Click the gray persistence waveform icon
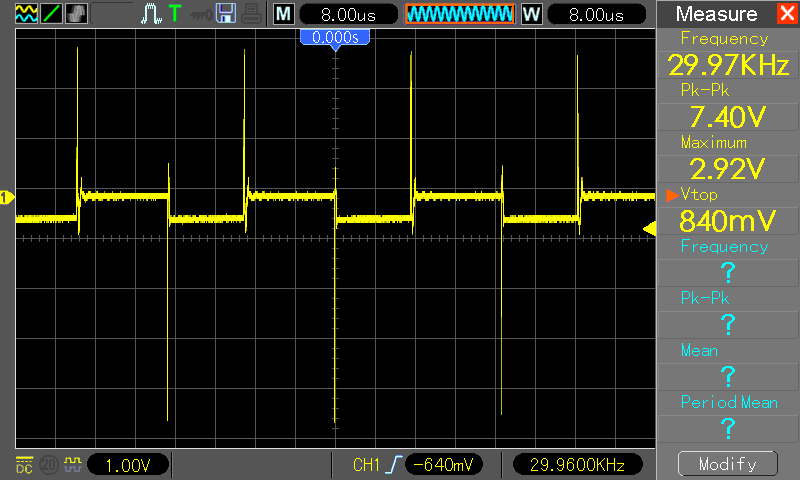 [x=76, y=14]
